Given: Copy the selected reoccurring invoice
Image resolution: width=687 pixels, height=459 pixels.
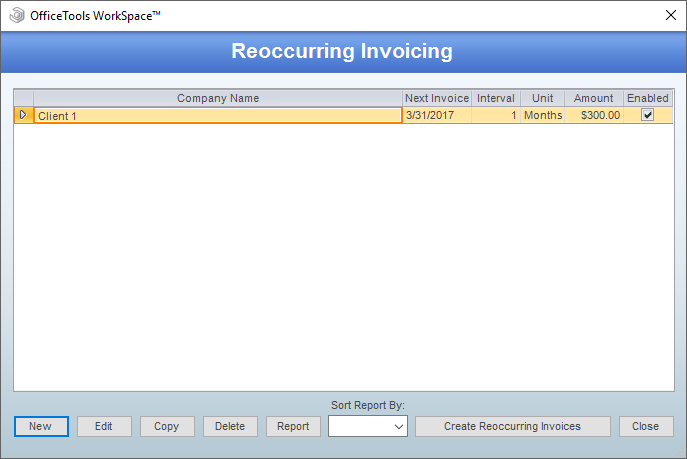Looking at the screenshot, I should click(x=167, y=426).
